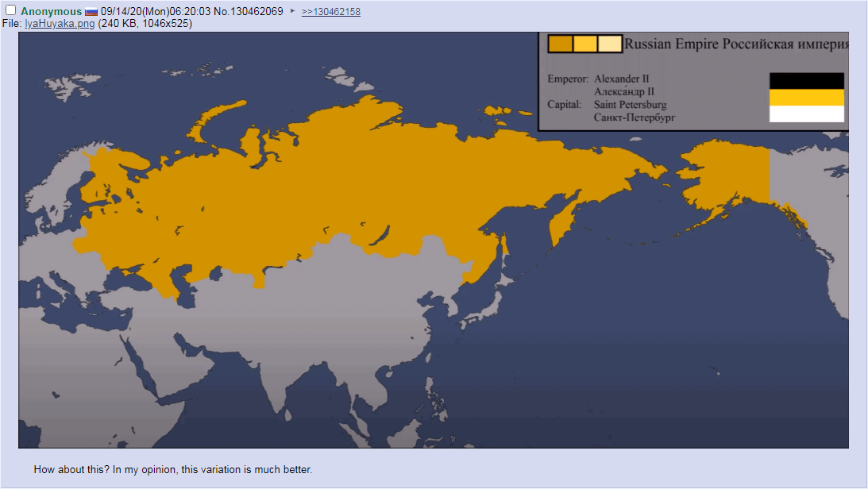Image resolution: width=868 pixels, height=489 pixels.
Task: Click the pale cream legend swatch
Action: point(609,44)
